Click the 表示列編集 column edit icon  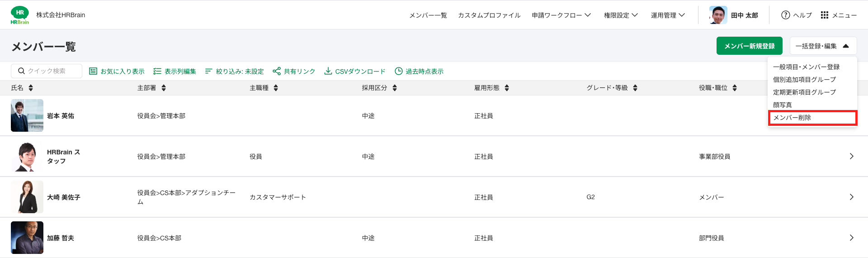tap(157, 71)
